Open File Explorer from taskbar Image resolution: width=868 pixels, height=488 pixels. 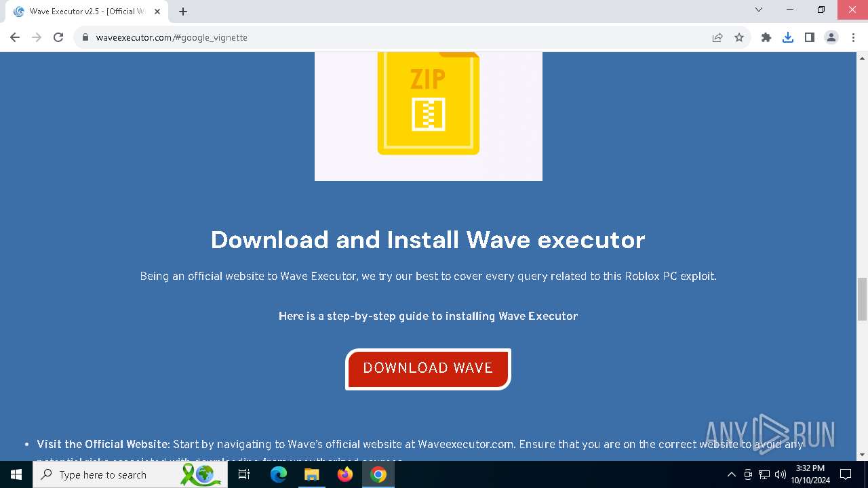[x=311, y=474]
